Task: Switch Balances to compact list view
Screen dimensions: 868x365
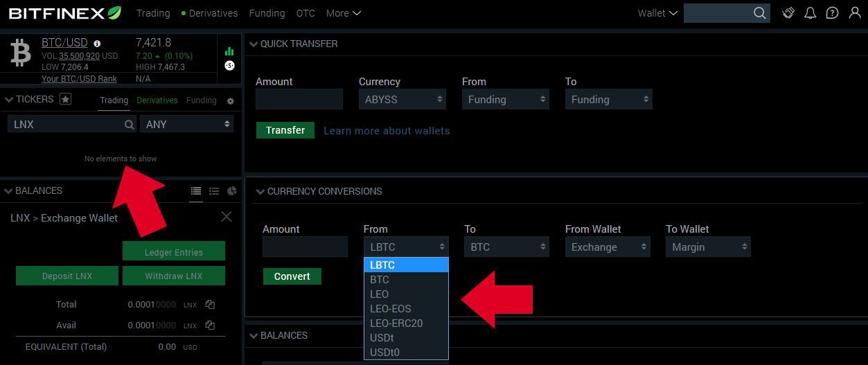Action: pyautogui.click(x=214, y=191)
